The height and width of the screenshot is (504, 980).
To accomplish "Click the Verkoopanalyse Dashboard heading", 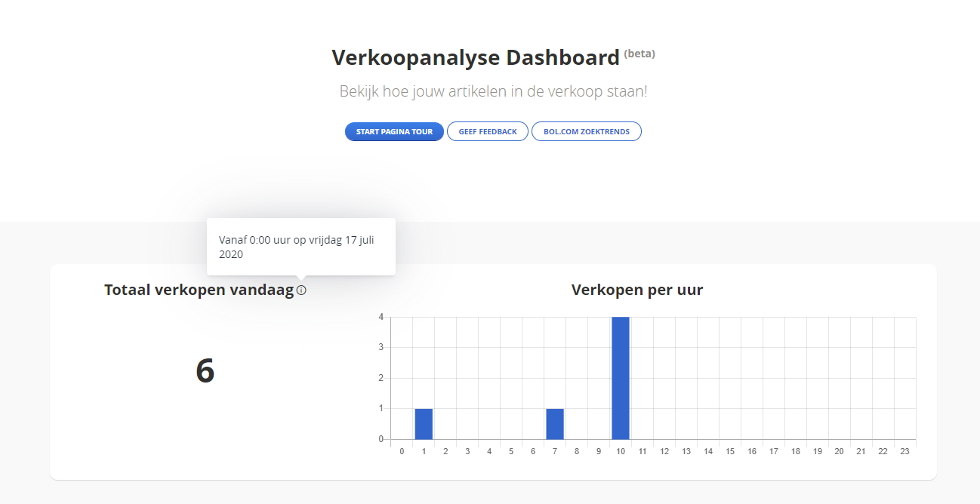I will coord(476,57).
